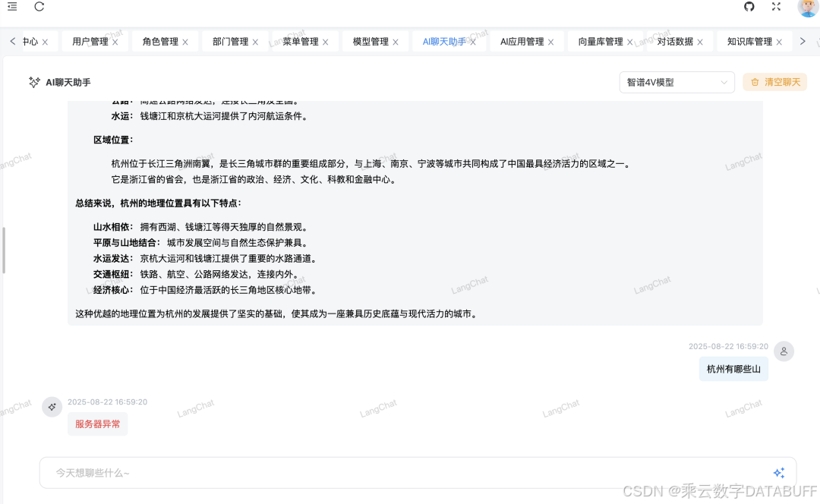820x504 pixels.
Task: Click the 山水相依 bullet line
Action: point(202,227)
